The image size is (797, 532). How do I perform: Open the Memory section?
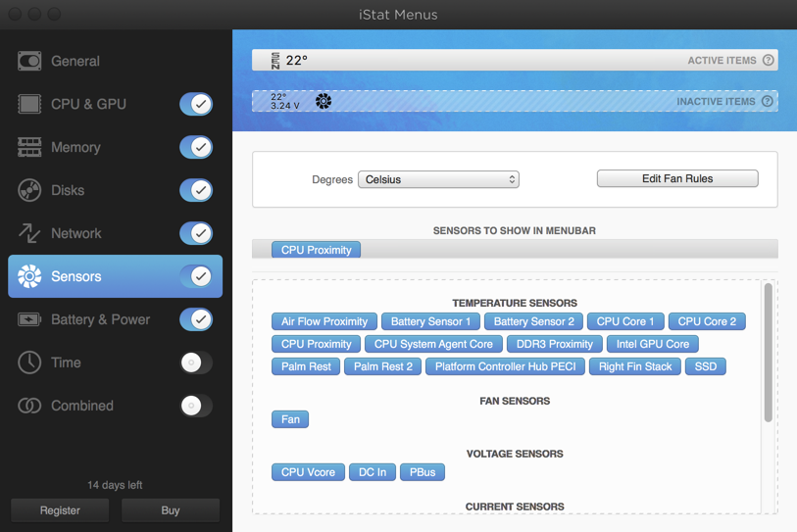[115, 147]
